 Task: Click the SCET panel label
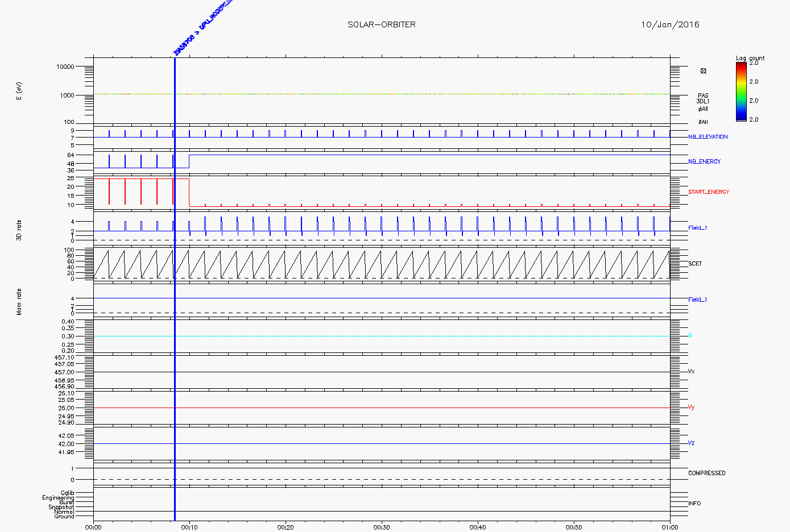(695, 264)
